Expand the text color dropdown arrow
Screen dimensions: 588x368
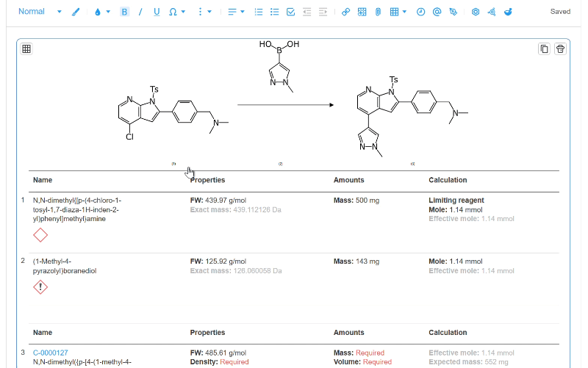point(108,12)
